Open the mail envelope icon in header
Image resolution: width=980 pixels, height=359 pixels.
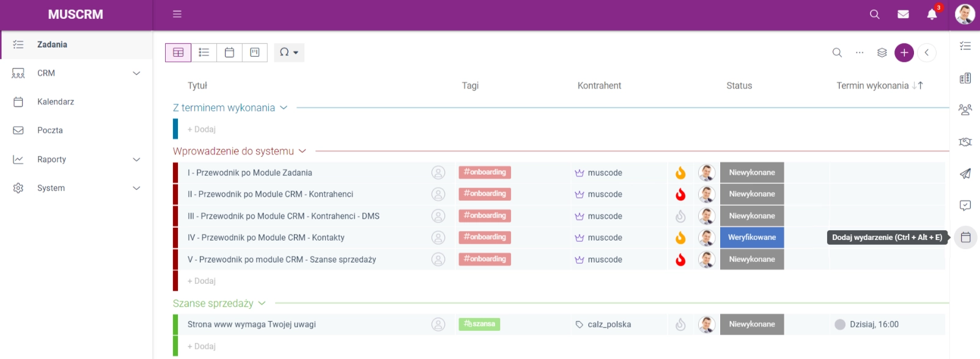click(x=903, y=14)
